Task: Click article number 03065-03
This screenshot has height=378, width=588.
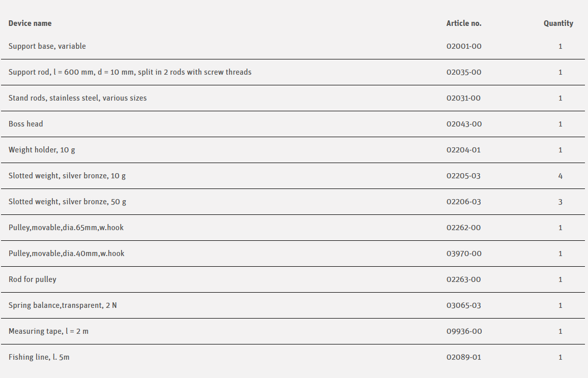Action: [x=463, y=305]
